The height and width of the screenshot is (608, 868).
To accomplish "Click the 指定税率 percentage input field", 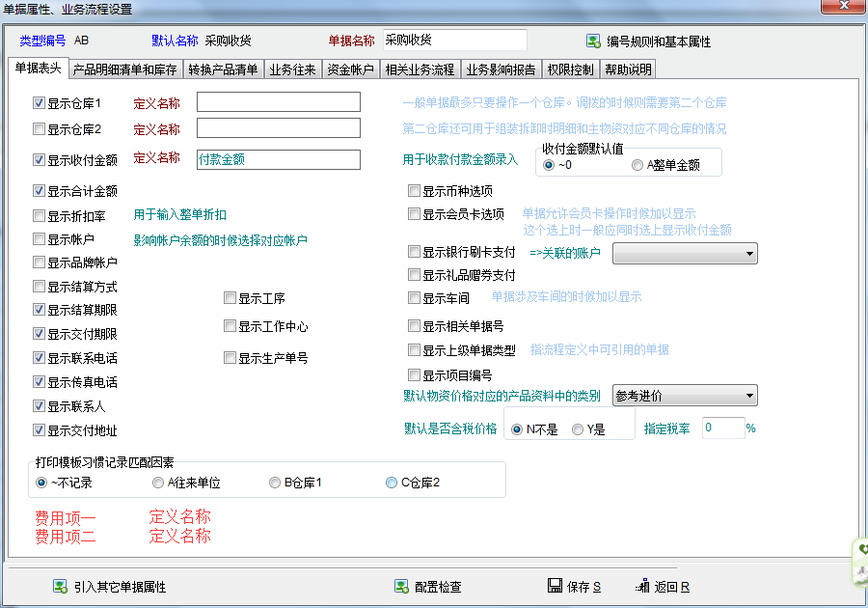I will point(722,428).
